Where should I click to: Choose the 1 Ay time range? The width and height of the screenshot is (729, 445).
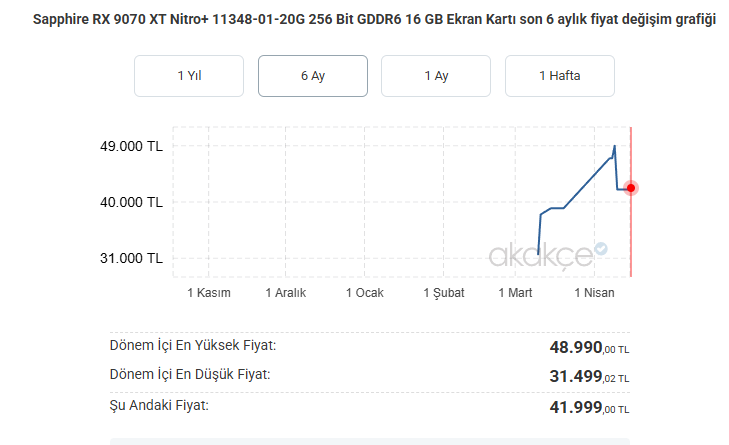pyautogui.click(x=436, y=76)
